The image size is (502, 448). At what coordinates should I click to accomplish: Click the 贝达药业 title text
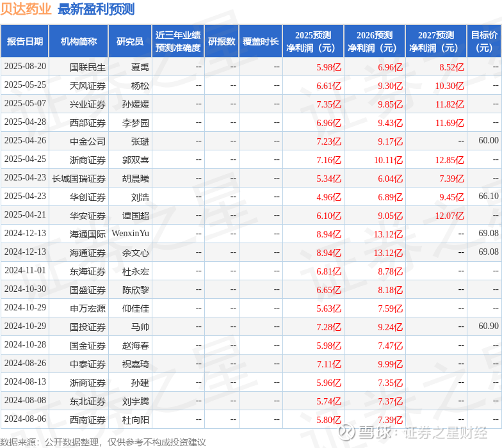26,9
